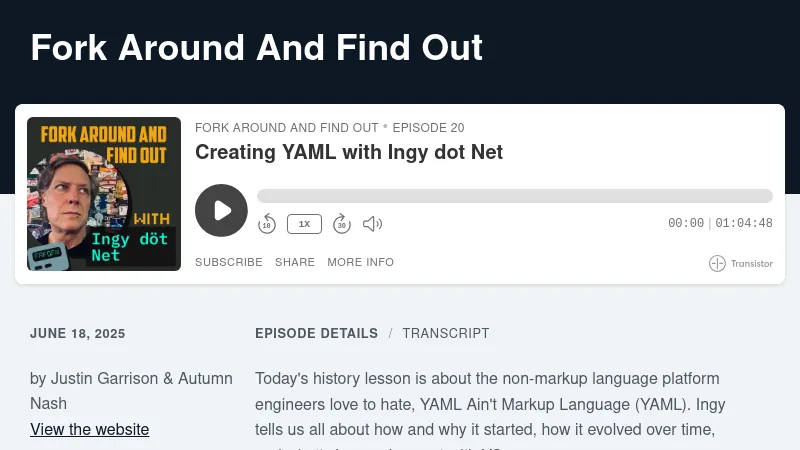Open the Share panel
The height and width of the screenshot is (450, 800).
(x=295, y=262)
